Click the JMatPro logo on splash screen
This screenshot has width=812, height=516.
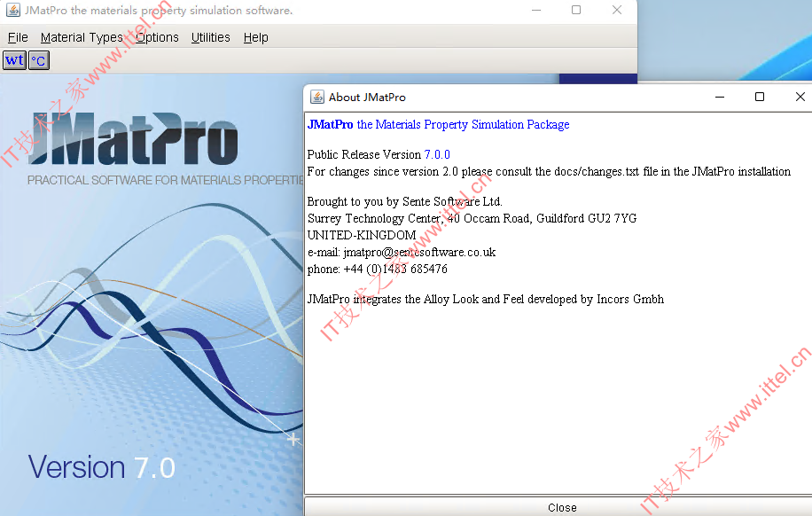(x=134, y=138)
